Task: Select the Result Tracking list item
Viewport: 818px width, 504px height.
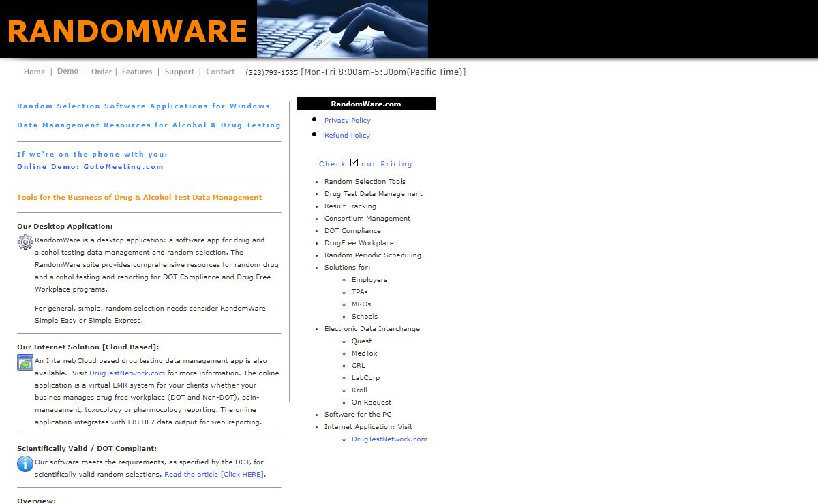Action: (x=350, y=206)
